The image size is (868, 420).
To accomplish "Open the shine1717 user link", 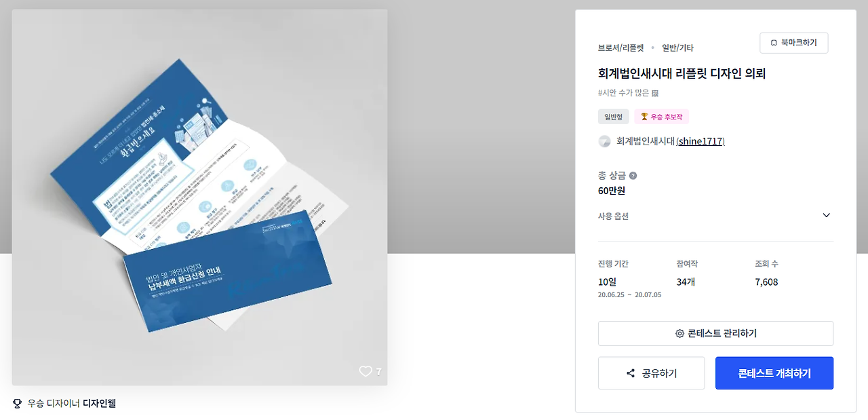I will pyautogui.click(x=701, y=141).
